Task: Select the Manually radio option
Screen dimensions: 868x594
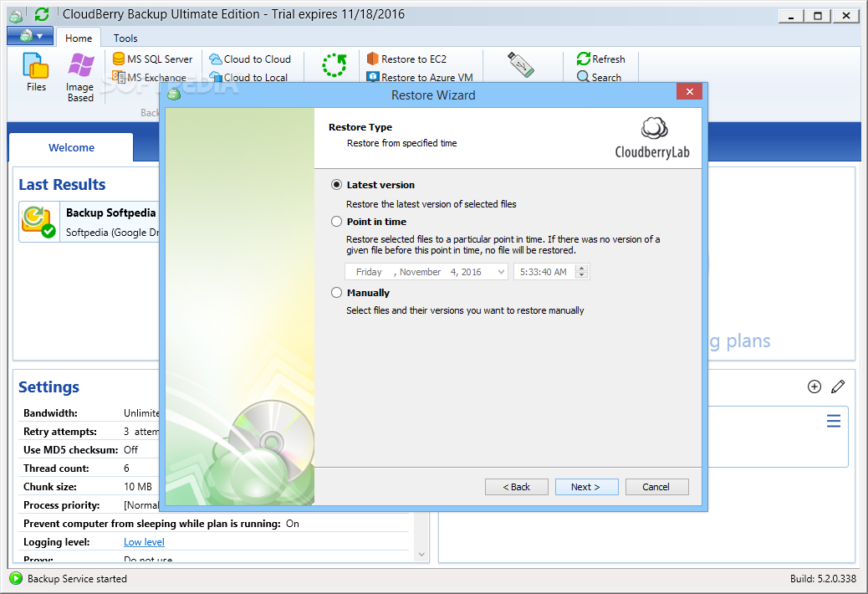Action: click(x=336, y=292)
